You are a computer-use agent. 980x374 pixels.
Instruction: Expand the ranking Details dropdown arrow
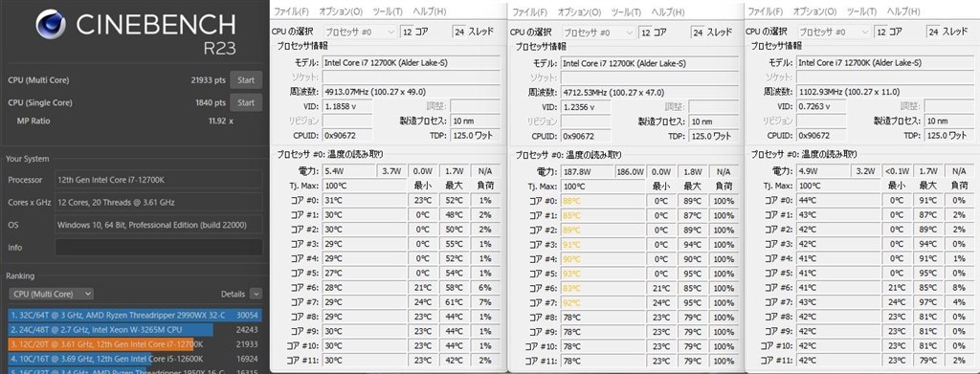pos(256,294)
